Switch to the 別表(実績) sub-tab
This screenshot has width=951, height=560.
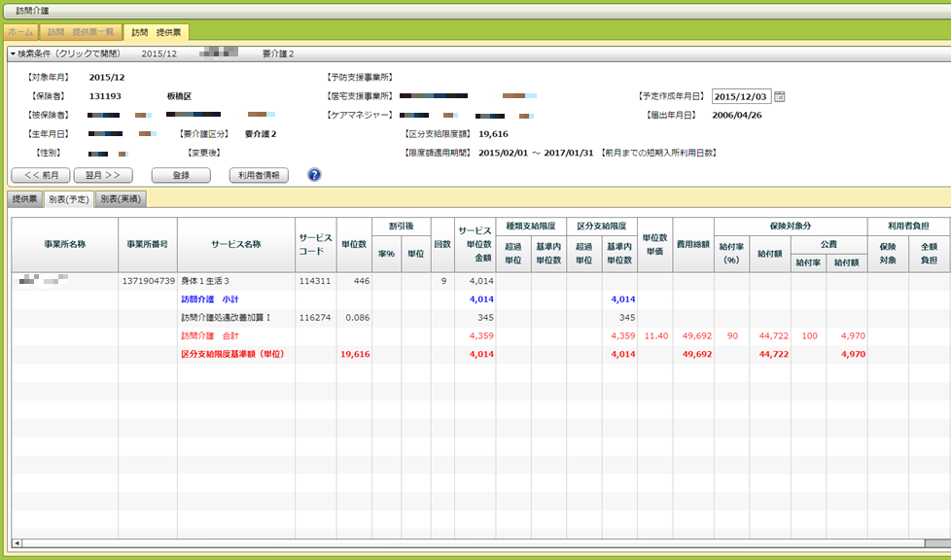pyautogui.click(x=120, y=199)
